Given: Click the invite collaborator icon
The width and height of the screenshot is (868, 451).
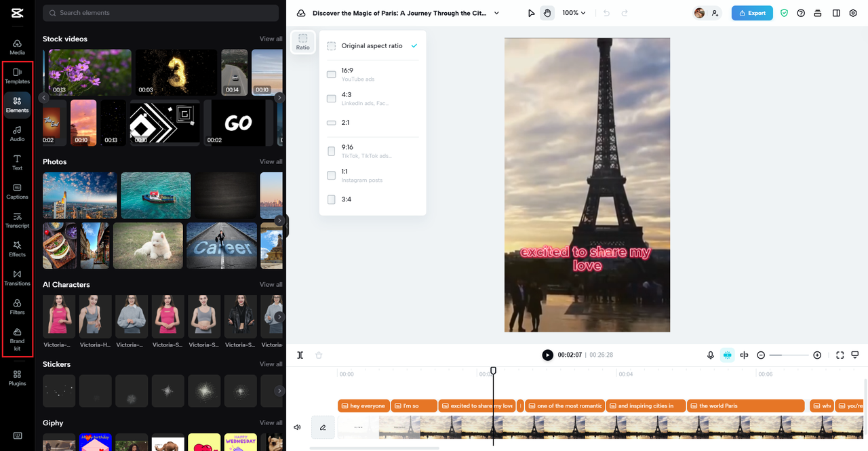Looking at the screenshot, I should click(x=715, y=13).
